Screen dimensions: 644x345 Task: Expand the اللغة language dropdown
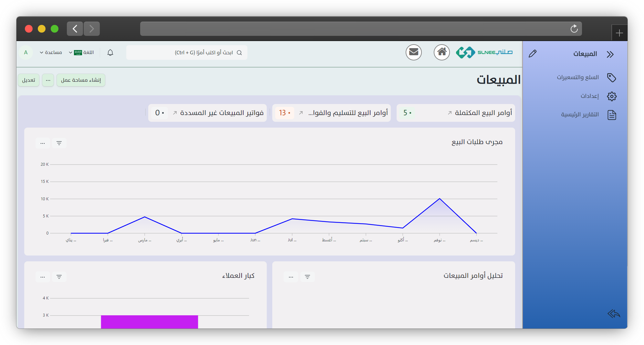coord(81,53)
